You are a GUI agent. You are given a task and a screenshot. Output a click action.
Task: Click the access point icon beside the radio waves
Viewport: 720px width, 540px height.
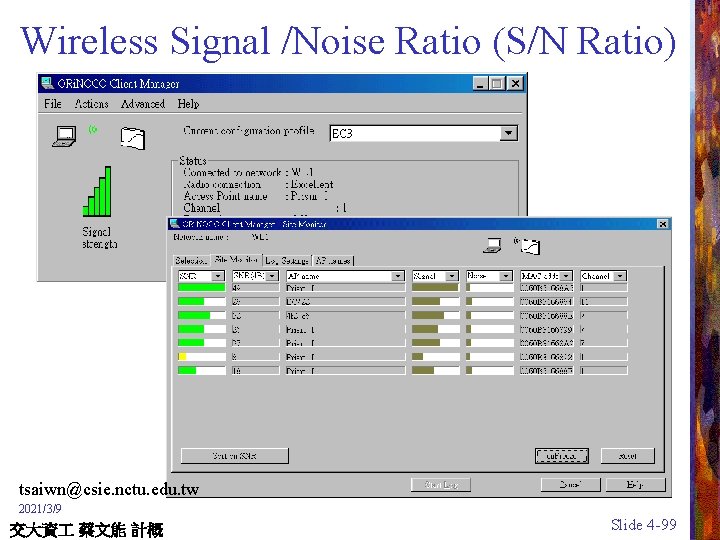133,138
